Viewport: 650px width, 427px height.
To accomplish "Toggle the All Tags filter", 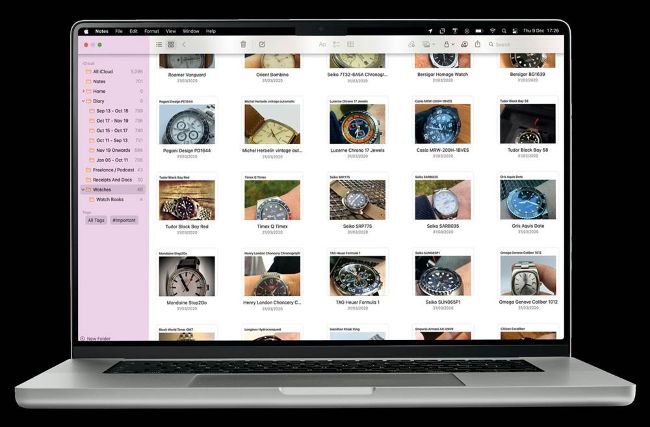I will tap(96, 220).
